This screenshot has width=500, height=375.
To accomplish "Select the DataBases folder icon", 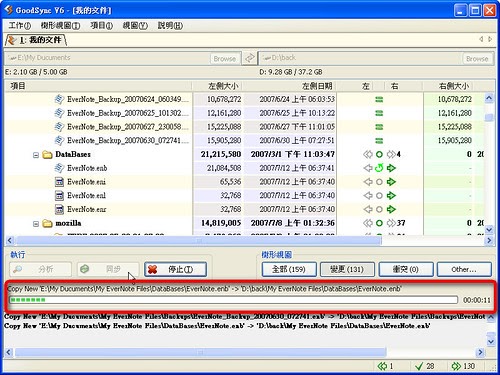I will (47, 154).
